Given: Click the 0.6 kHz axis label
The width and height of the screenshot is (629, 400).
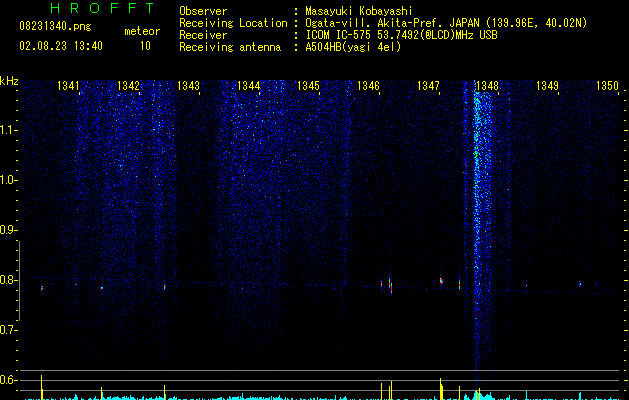Looking at the screenshot, I should coord(7,380).
